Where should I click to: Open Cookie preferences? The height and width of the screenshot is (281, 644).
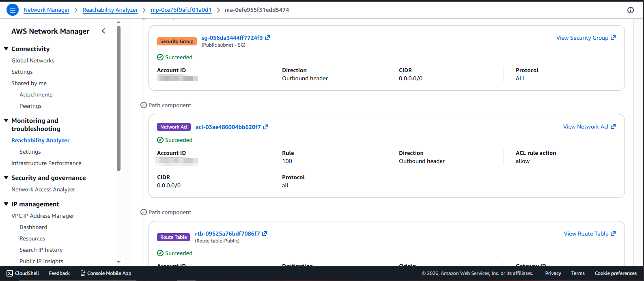pos(616,273)
